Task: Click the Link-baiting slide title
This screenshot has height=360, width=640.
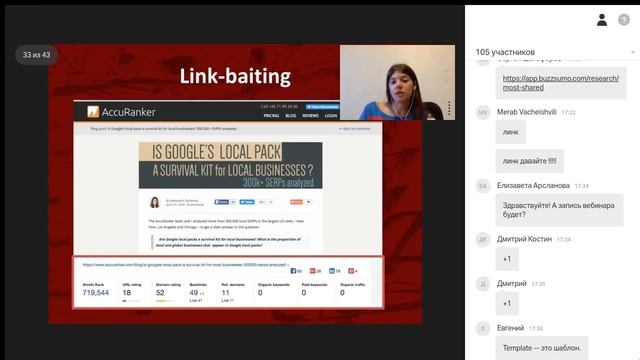Action: [x=235, y=76]
